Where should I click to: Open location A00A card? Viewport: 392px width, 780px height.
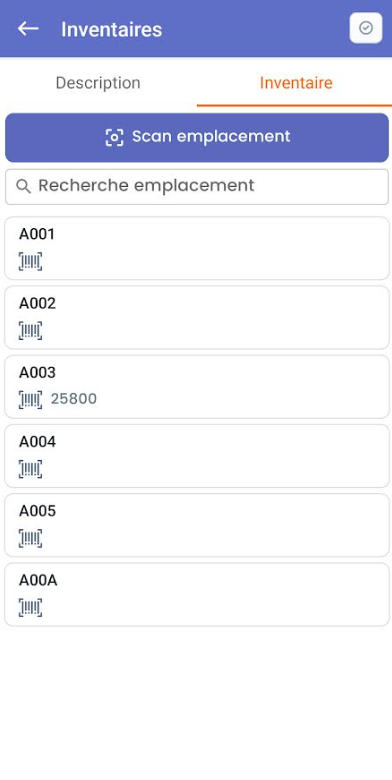(x=196, y=594)
